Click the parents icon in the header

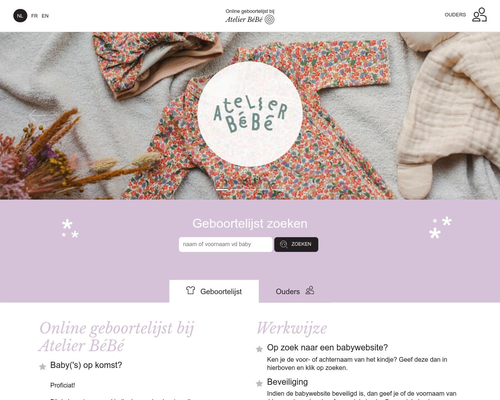pos(479,15)
